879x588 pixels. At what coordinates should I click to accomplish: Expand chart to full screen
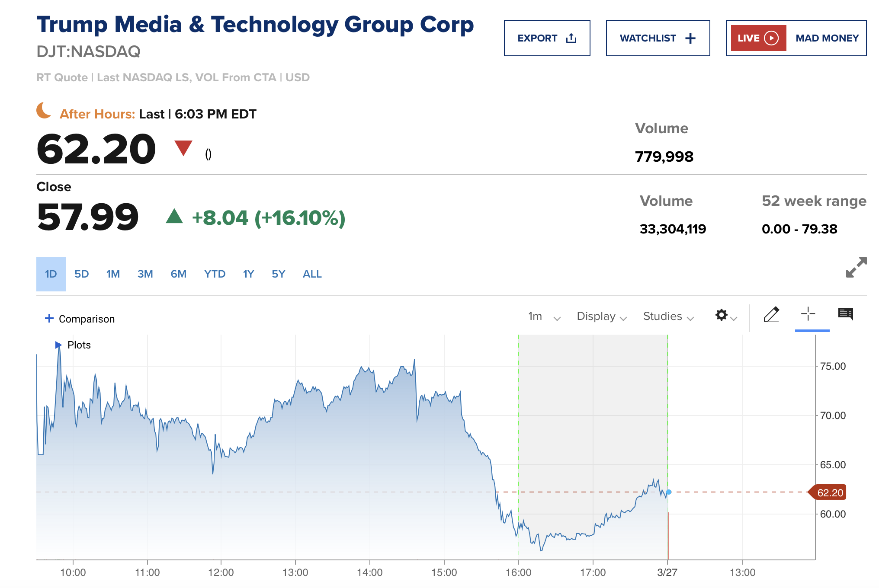856,267
